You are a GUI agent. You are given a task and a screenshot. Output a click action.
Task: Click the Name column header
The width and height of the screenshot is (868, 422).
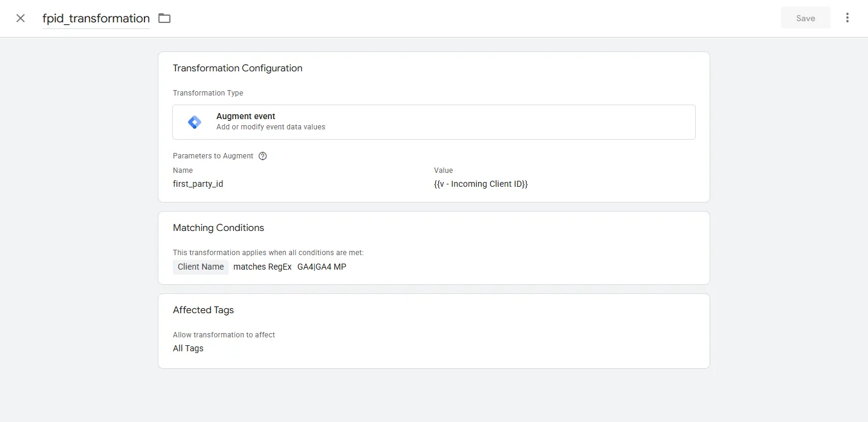pyautogui.click(x=183, y=170)
